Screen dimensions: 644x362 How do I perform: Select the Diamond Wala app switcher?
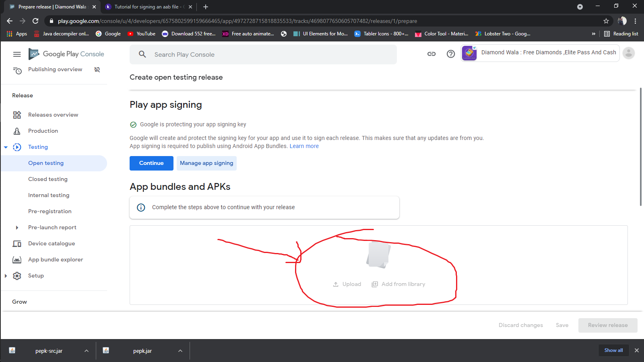point(540,53)
